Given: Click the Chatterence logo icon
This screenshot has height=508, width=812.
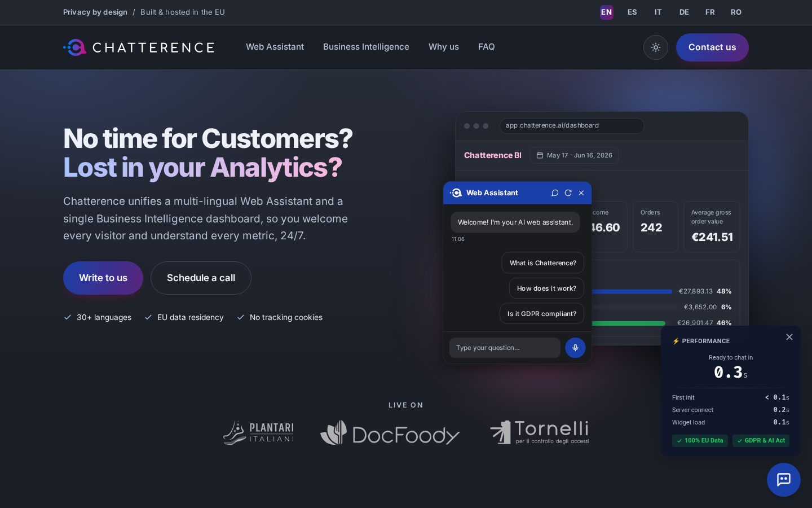Looking at the screenshot, I should tap(75, 47).
